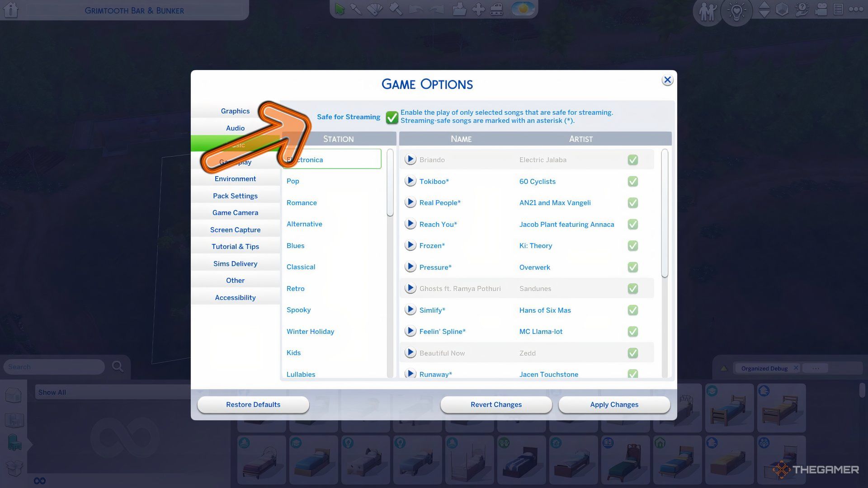Click the play icon for Runaway*

tap(410, 374)
